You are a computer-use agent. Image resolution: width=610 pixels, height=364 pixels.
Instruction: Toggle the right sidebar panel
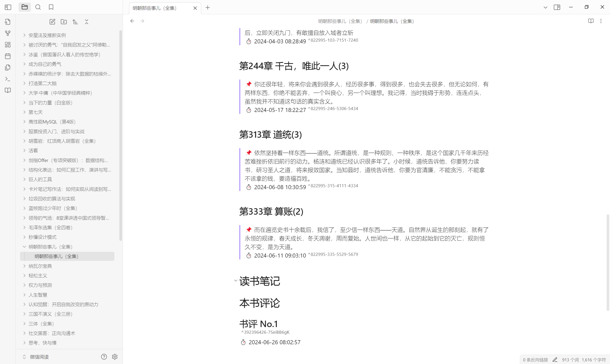(557, 7)
